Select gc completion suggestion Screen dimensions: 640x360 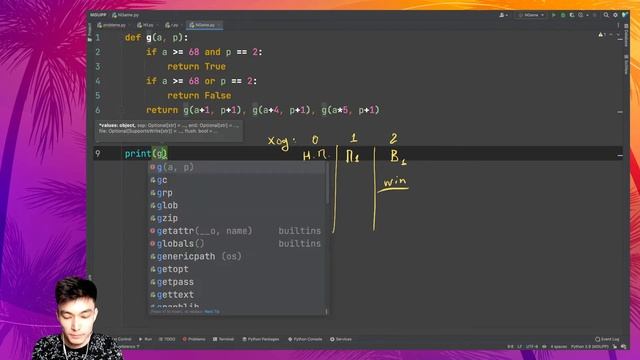[237, 180]
